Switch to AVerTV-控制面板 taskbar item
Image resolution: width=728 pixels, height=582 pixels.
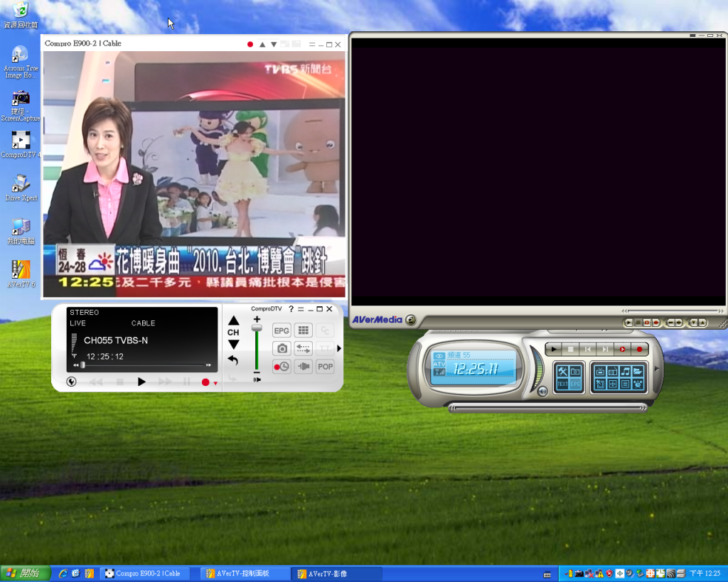coord(244,573)
